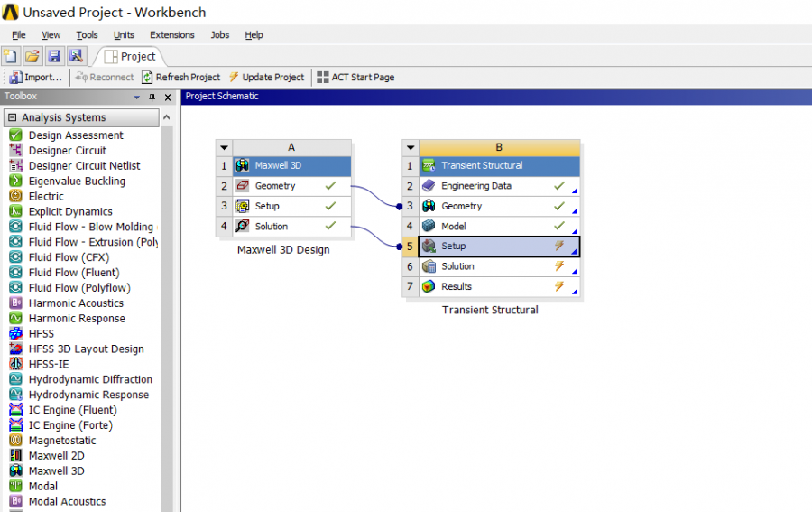This screenshot has width=812, height=512.
Task: Select Engineering Data cell in Transient Structural
Action: (475, 186)
